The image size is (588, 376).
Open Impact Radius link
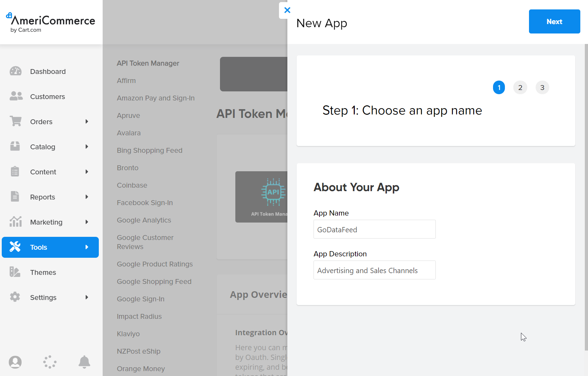[139, 316]
